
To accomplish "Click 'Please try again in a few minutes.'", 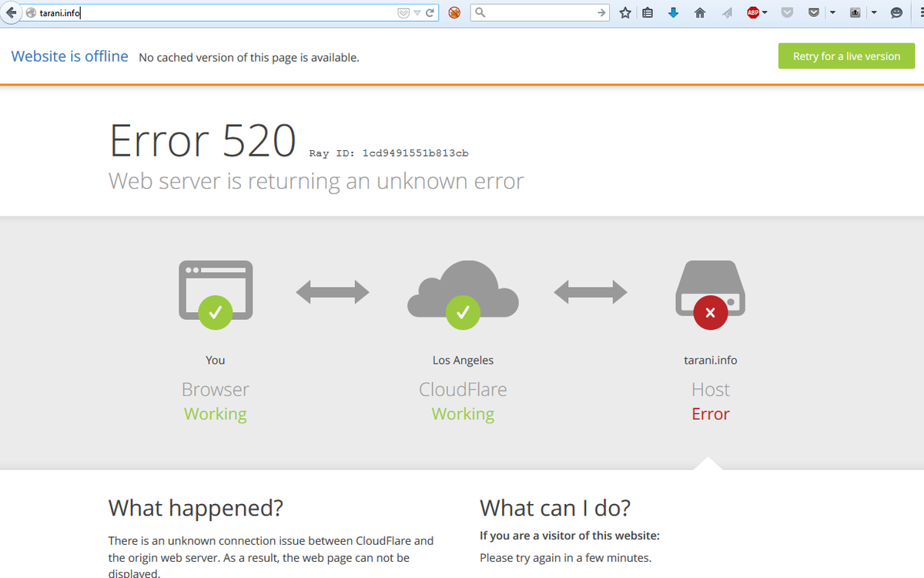I will [x=565, y=557].
